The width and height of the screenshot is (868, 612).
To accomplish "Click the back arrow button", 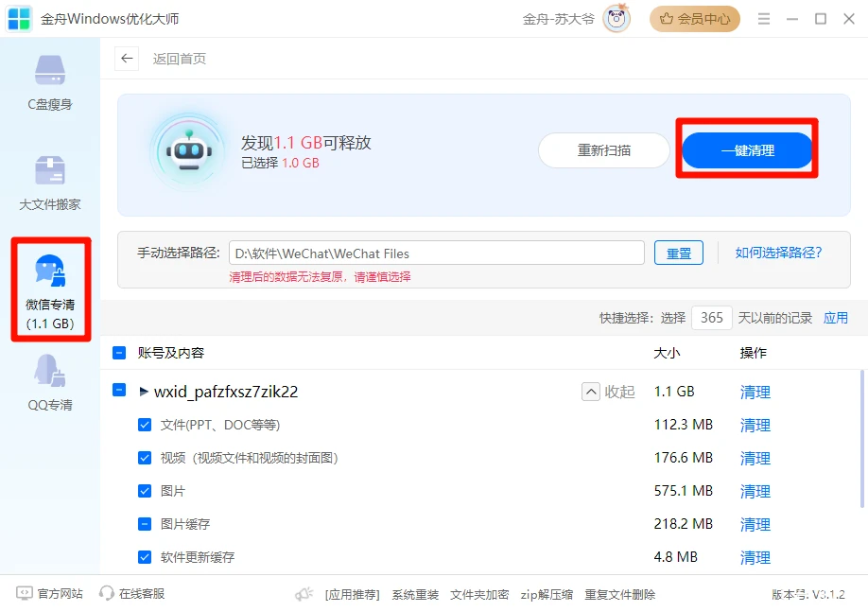I will coord(127,58).
